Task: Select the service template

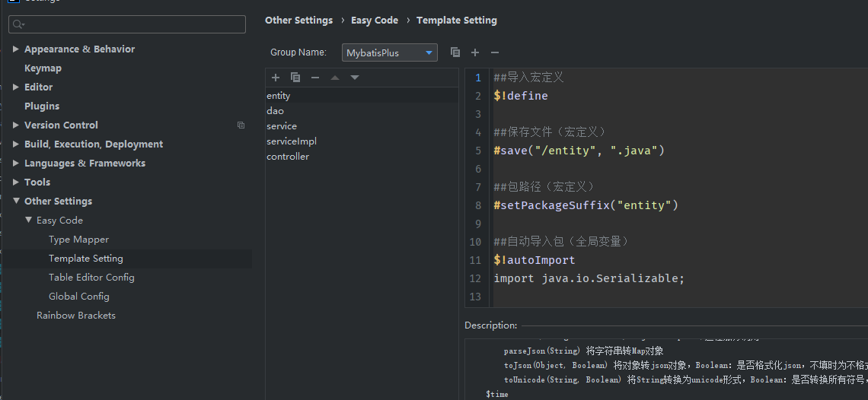Action: (x=362, y=126)
